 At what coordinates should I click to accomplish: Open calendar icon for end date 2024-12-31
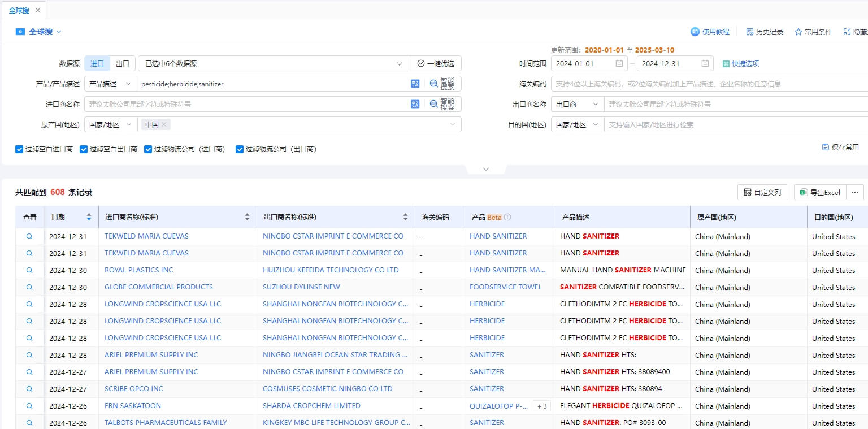pos(705,63)
